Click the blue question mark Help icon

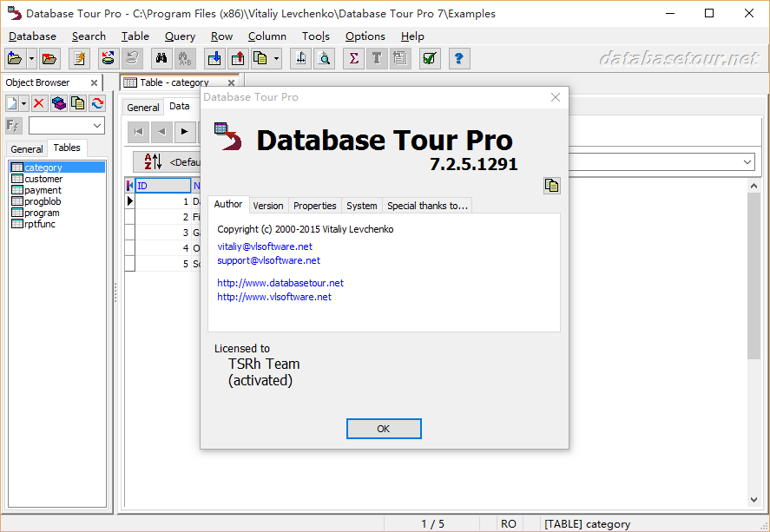[x=459, y=58]
